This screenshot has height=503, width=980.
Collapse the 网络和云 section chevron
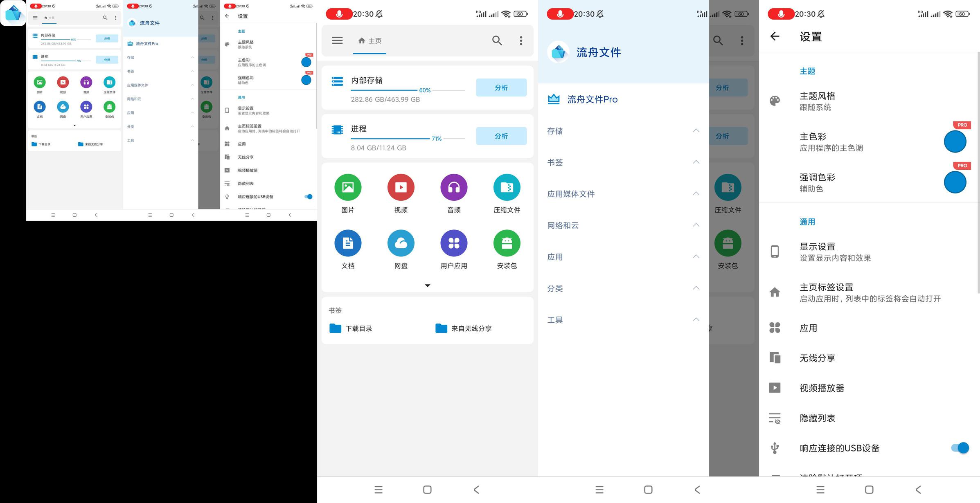pyautogui.click(x=696, y=225)
